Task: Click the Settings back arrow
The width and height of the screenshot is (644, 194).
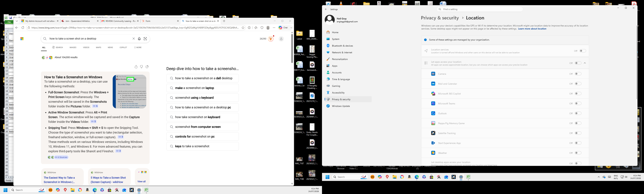Action: pos(326,9)
